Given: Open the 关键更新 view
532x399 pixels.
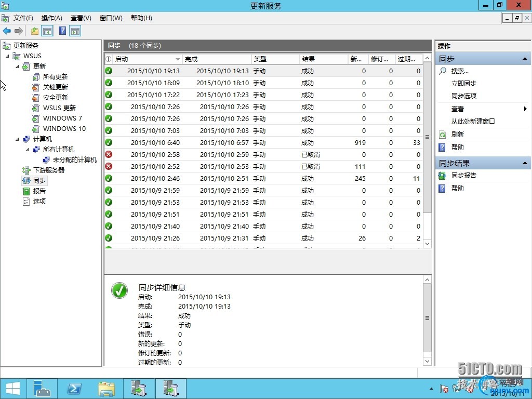Looking at the screenshot, I should [55, 87].
